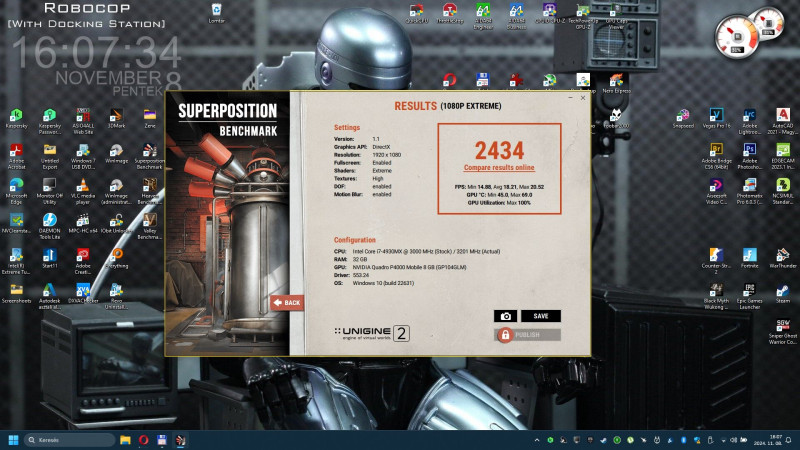Open DAEMON Tools Lite shortcut
The image size is (800, 450).
(49, 226)
